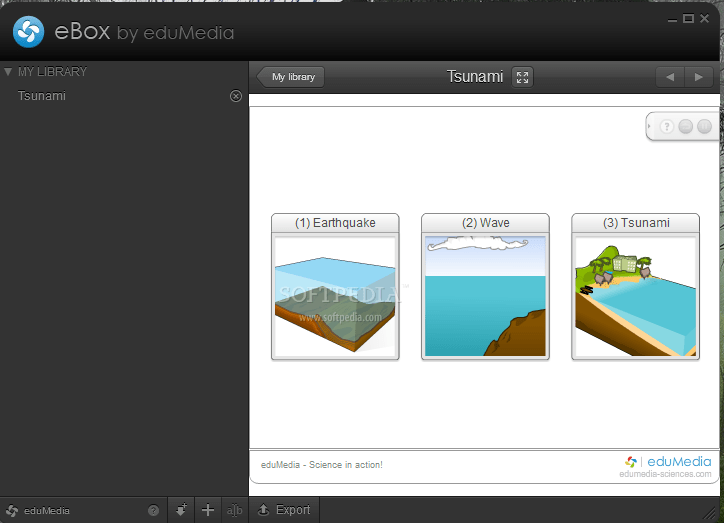Maximize the eBox window
The image size is (724, 523).
point(688,18)
